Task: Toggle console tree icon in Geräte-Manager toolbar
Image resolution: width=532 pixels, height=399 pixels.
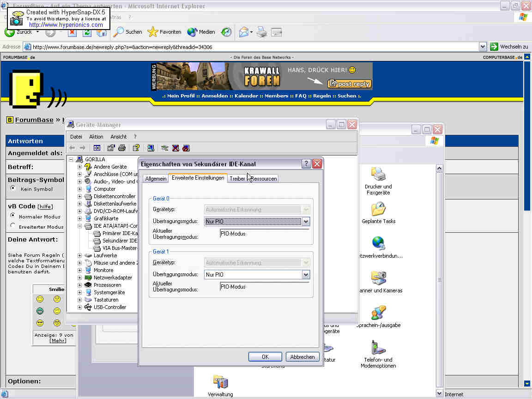Action: click(97, 148)
